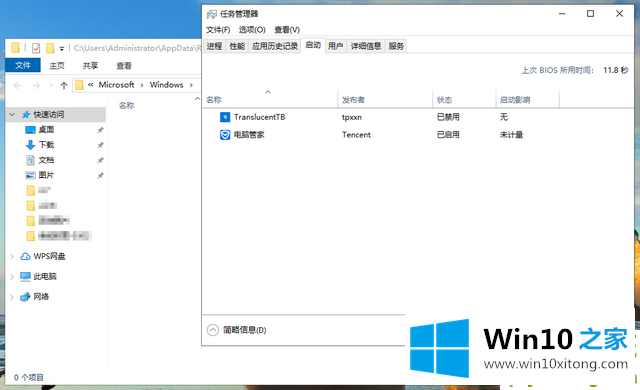Collapse the 快速访问 tree node
Screen dimensions: 640x390
tap(12, 115)
